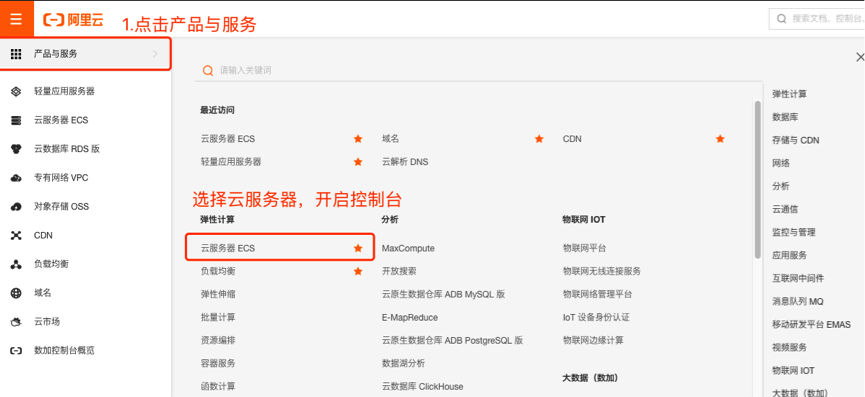Open IoT 设备身份认证

click(596, 318)
